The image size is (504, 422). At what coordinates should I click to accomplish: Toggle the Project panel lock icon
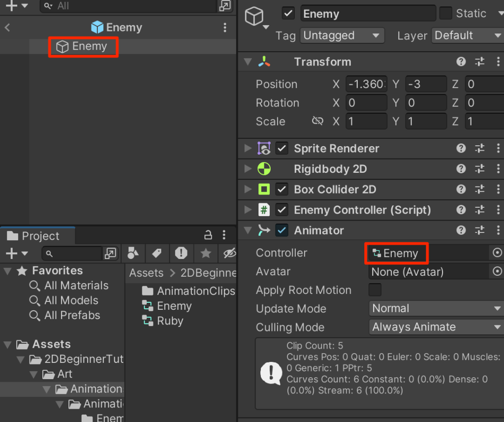tap(208, 235)
